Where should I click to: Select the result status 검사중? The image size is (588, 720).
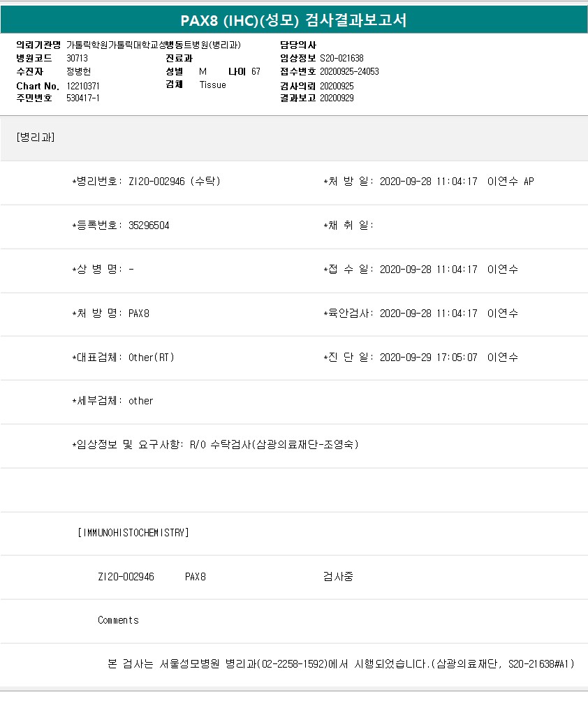[x=338, y=576]
